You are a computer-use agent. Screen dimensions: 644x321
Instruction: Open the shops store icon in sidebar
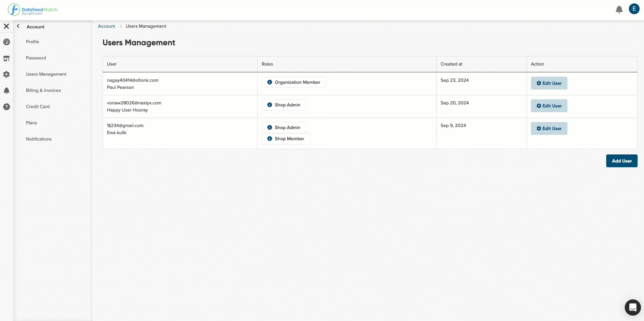6,58
